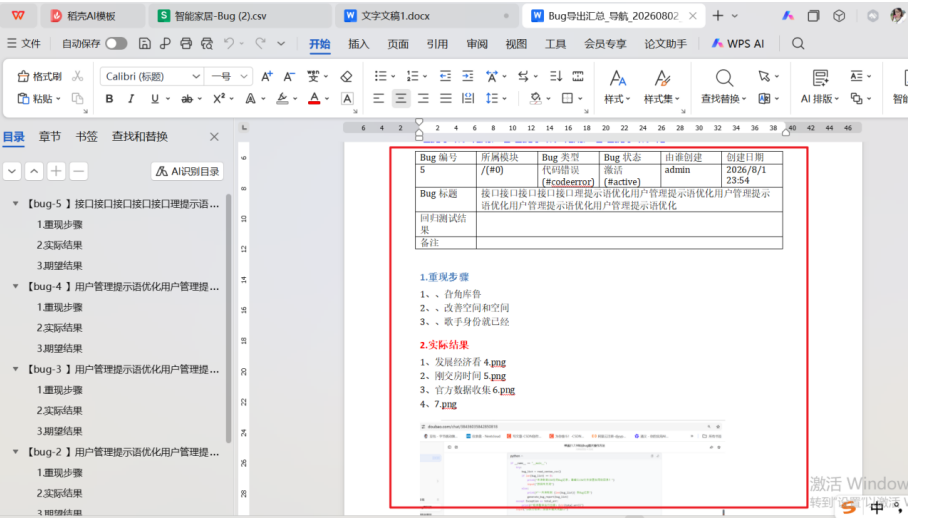The image size is (943, 532).
Task: Toggle the 自动保存 auto-save switch
Action: click(x=116, y=43)
